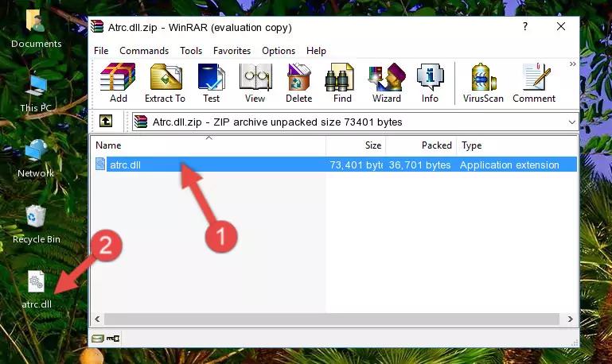Open the Find tool

(x=342, y=83)
